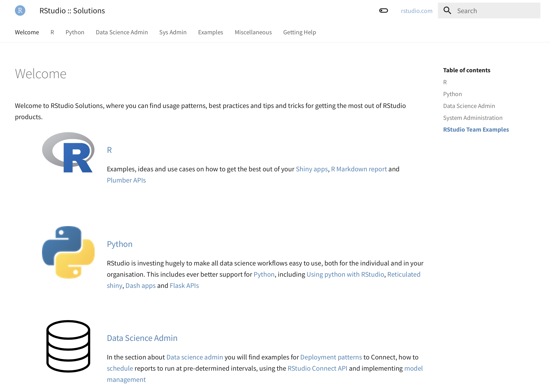Click the magnifying glass search icon
The height and width of the screenshot is (392, 550).
pos(447,11)
